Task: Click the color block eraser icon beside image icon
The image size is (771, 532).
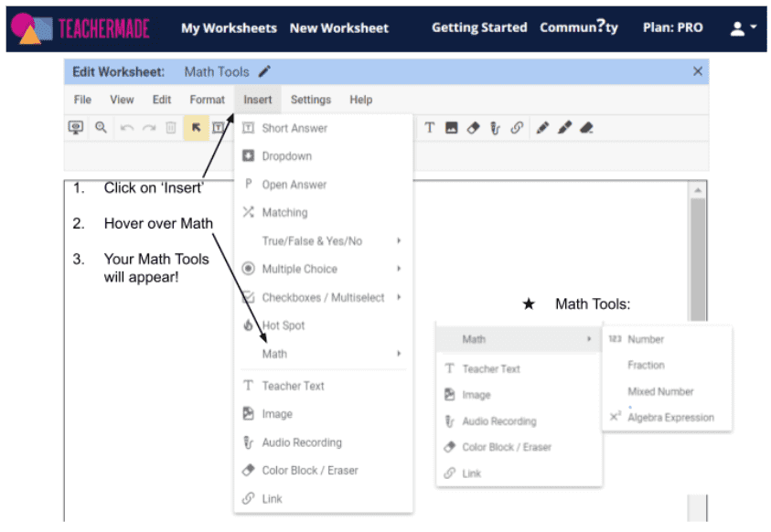Action: pos(473,128)
